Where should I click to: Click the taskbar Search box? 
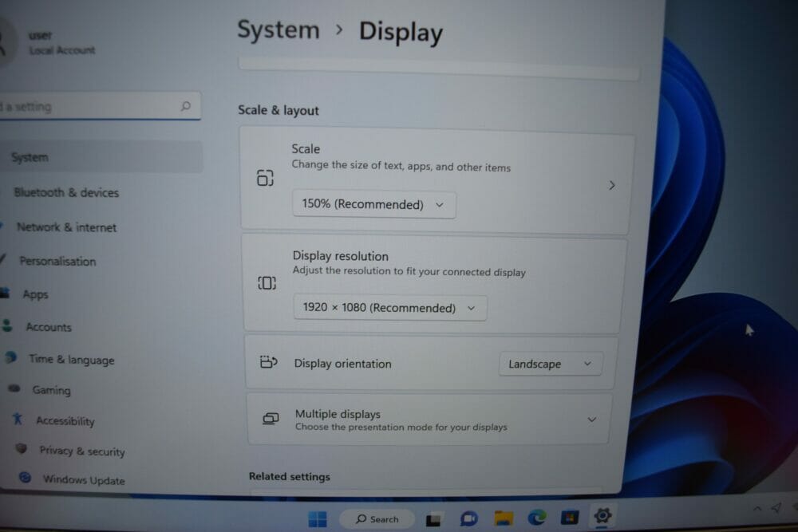[x=377, y=518]
